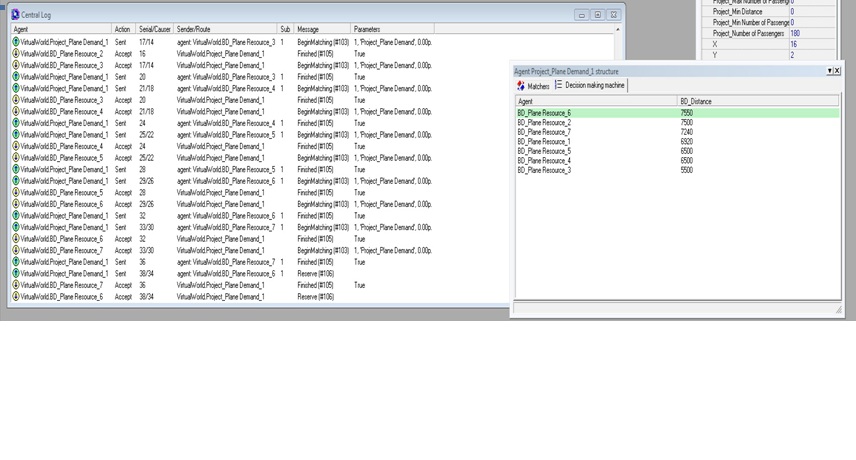
Task: Select the BD_Plane Resource_5 row in structure list
Action: click(x=677, y=151)
